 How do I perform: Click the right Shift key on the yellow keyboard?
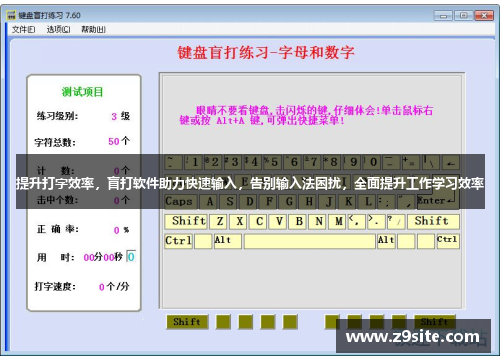pos(433,221)
